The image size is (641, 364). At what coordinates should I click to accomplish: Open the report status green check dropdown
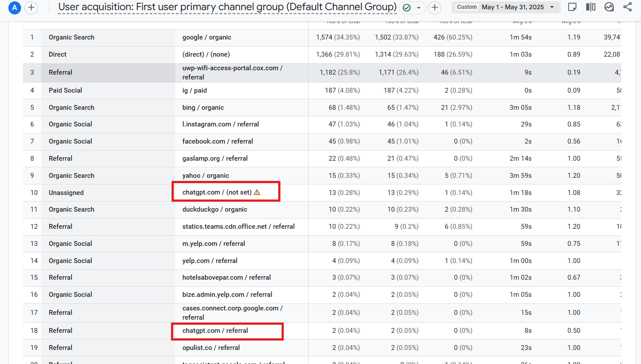(x=412, y=7)
